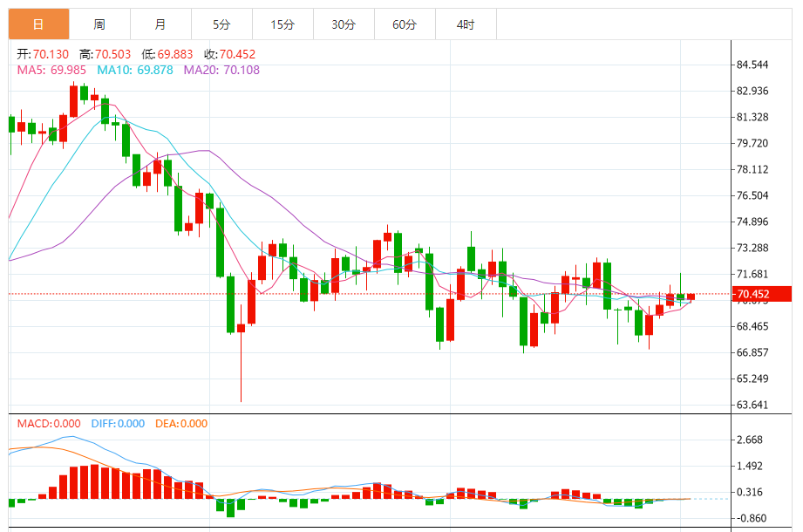
Task: Click the red current price label 70.452
Action: 761,294
